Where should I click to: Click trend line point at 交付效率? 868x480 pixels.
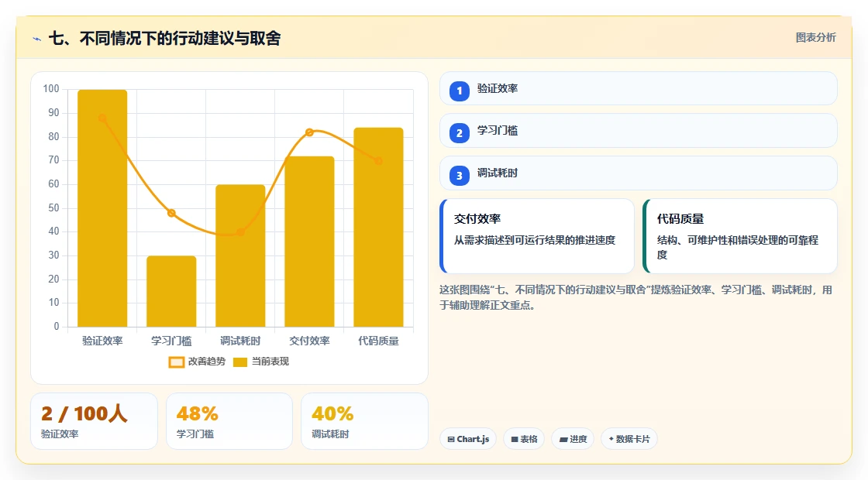(309, 132)
